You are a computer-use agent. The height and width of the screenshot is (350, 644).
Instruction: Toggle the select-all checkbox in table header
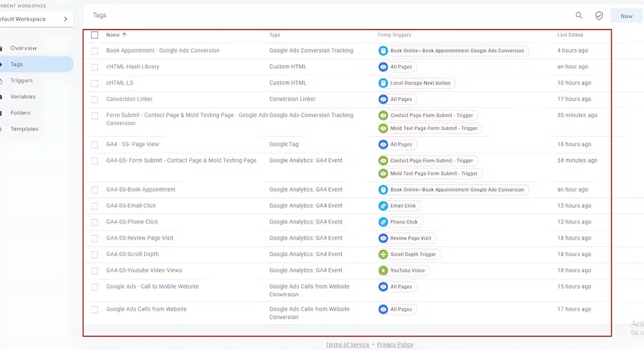tap(95, 35)
